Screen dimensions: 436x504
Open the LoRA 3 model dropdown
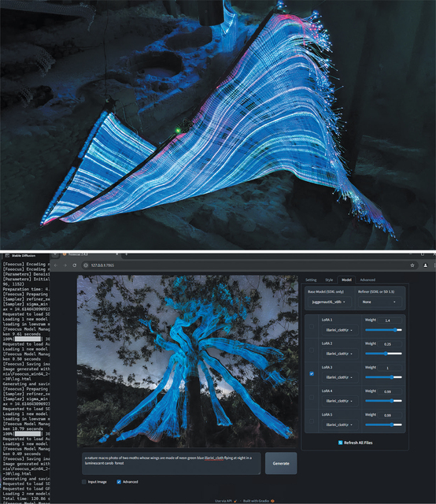pyautogui.click(x=340, y=377)
